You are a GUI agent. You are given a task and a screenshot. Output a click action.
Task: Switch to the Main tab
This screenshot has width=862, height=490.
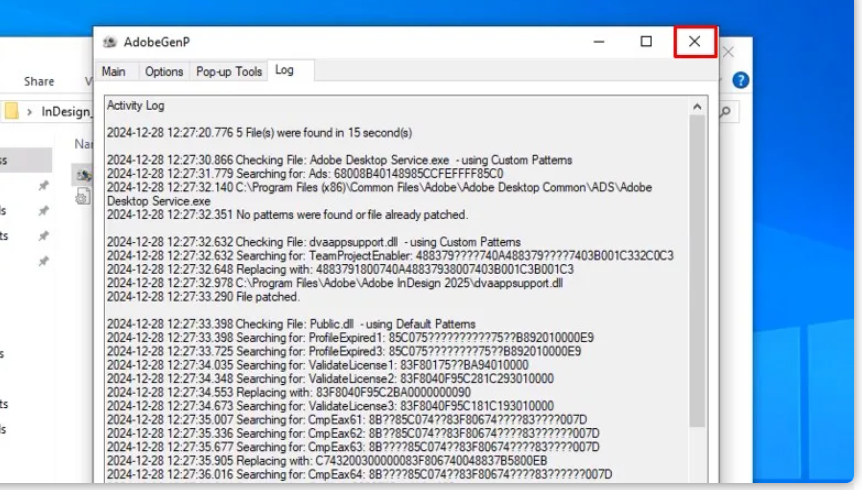pos(114,71)
